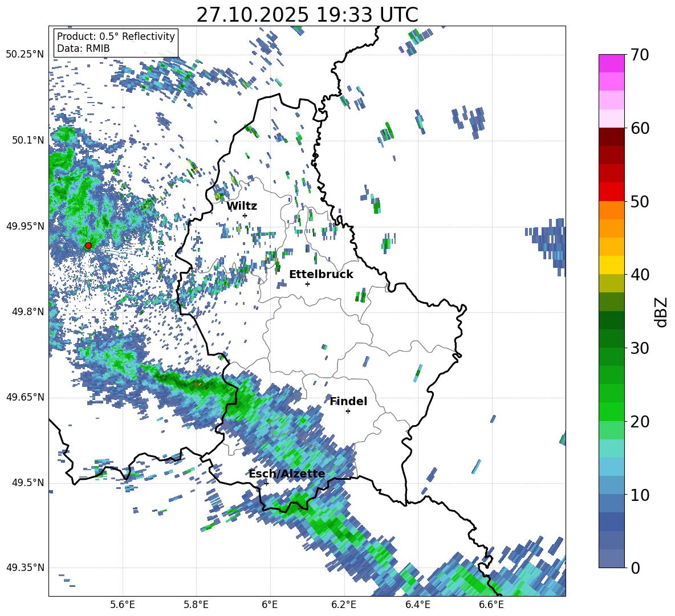The width and height of the screenshot is (675, 616).
Task: Click the colorbar label '60'
Action: coord(640,128)
